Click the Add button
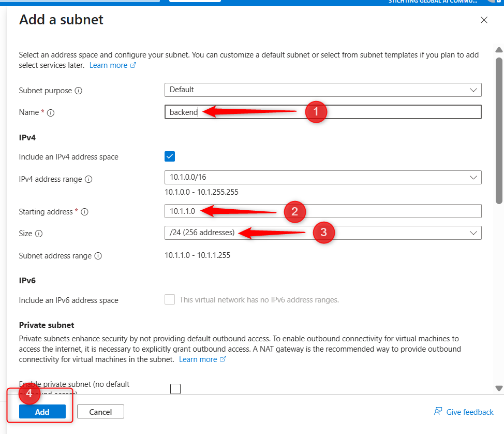Viewport: 504px width, 434px height. pos(42,412)
